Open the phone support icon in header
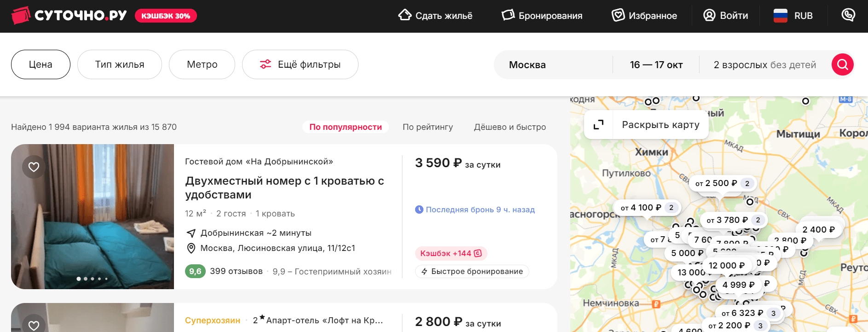Viewport: 868px width, 332px height. click(848, 15)
